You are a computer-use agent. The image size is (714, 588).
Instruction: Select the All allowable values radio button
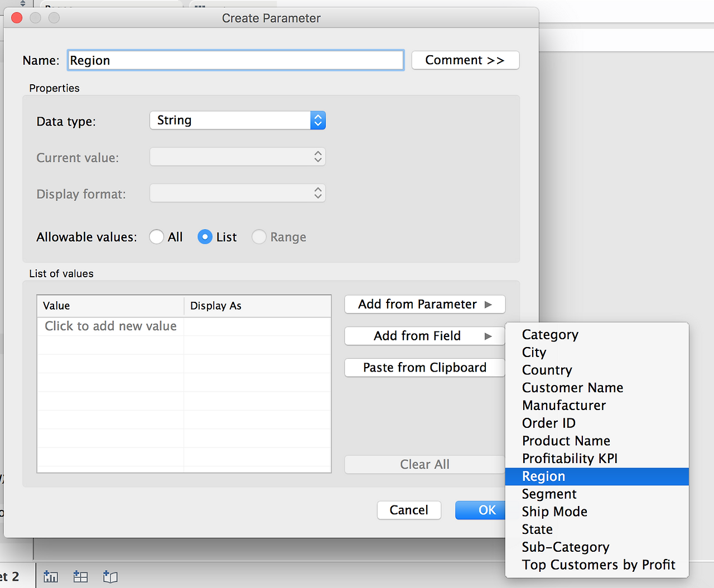157,237
